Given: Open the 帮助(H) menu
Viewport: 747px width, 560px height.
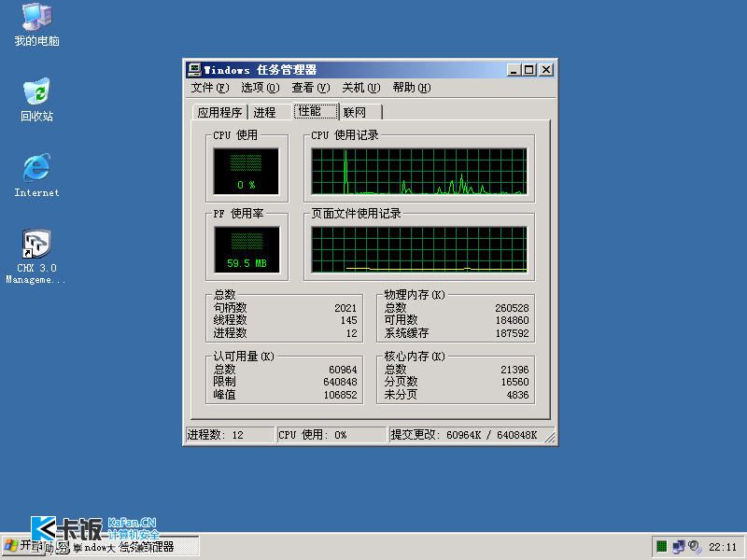Looking at the screenshot, I should coord(412,88).
